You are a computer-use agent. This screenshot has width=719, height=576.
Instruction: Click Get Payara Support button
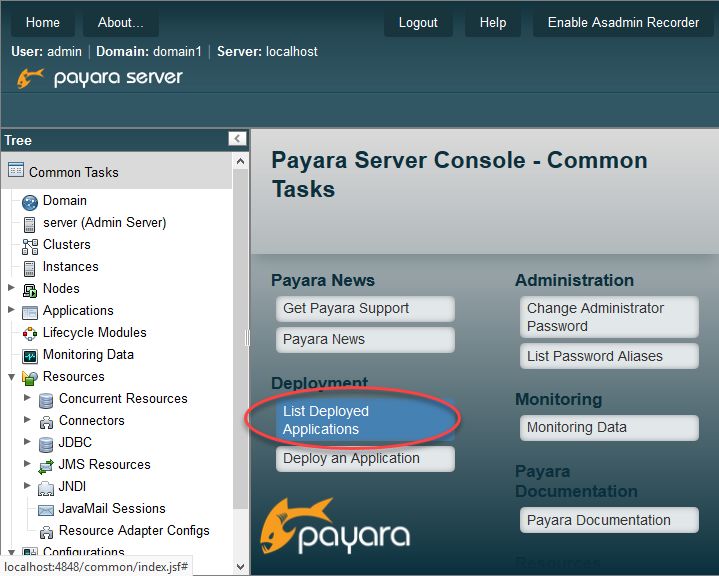point(365,309)
